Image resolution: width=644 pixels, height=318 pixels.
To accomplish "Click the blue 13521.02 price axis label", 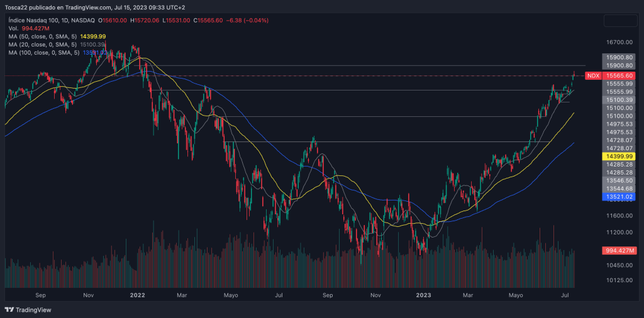I will pos(619,197).
